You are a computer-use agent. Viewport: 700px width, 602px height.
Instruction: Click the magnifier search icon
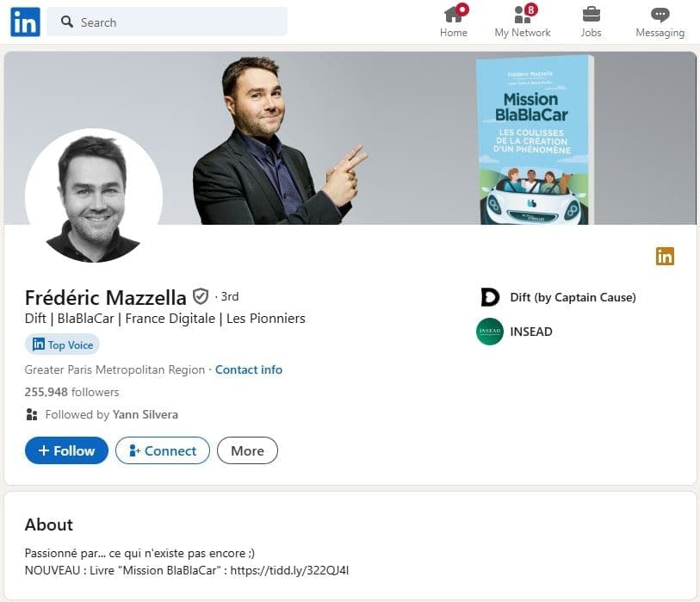pos(67,22)
